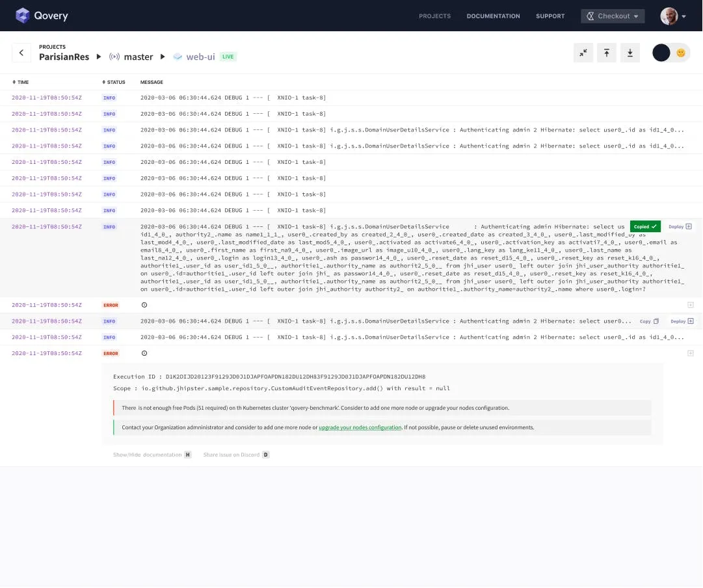Click clock icon above the Execution ID
This screenshot has width=703, height=588.
[x=144, y=354]
